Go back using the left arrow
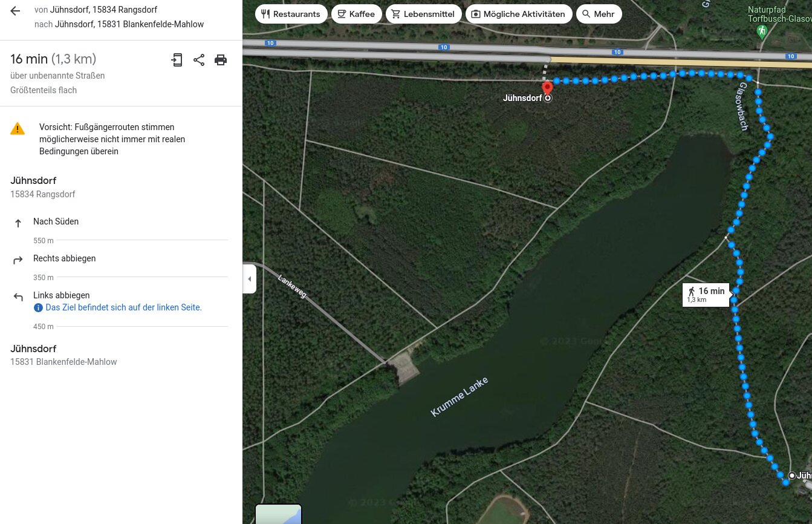This screenshot has width=812, height=524. coord(15,11)
